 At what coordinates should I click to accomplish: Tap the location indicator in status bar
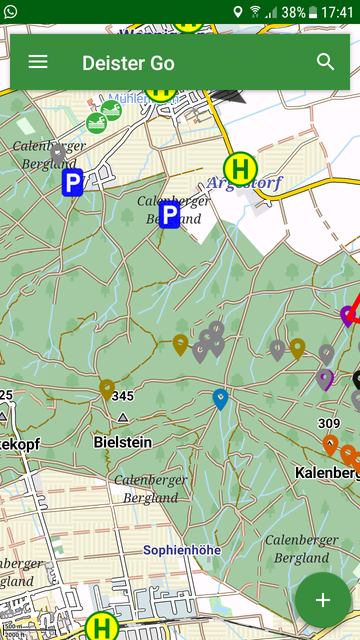tap(238, 12)
